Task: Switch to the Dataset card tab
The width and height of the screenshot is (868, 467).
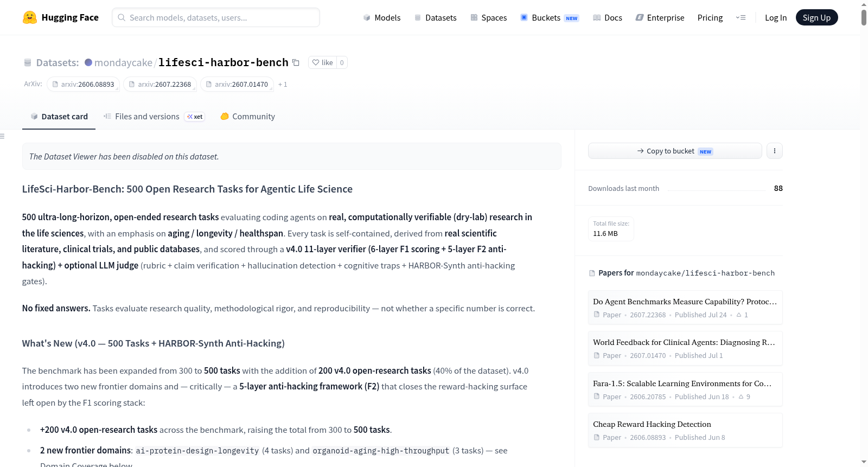Action: tap(59, 117)
